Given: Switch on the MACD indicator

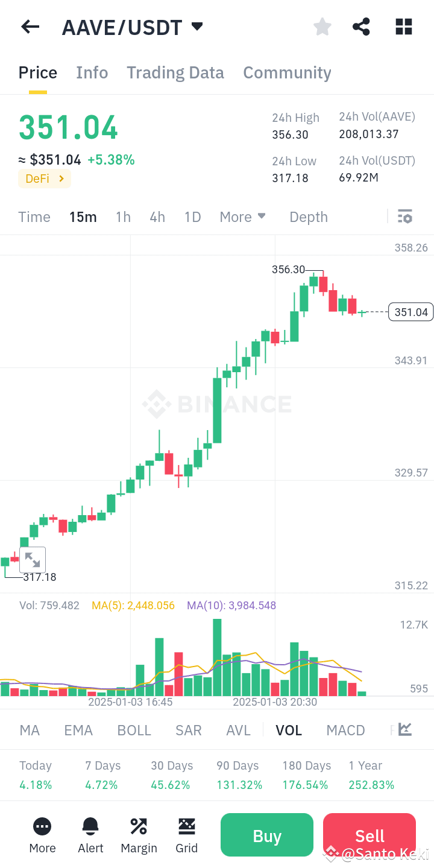Looking at the screenshot, I should click(x=345, y=730).
